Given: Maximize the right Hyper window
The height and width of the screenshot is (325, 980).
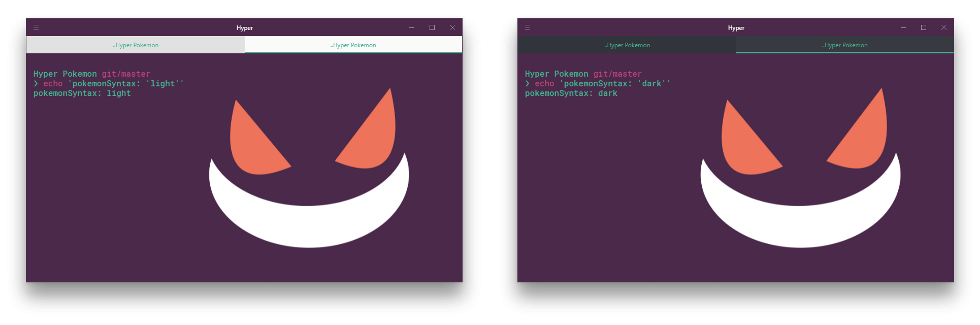Looking at the screenshot, I should point(924,27).
